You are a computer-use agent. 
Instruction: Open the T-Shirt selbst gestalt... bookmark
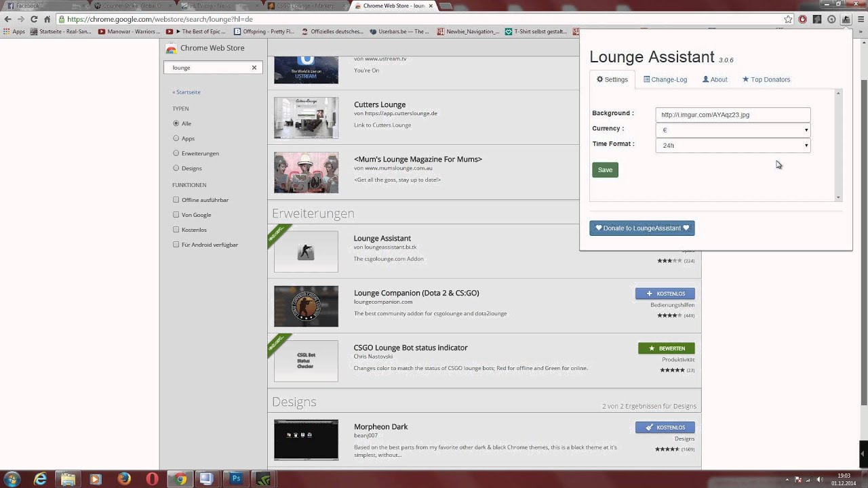coord(535,31)
